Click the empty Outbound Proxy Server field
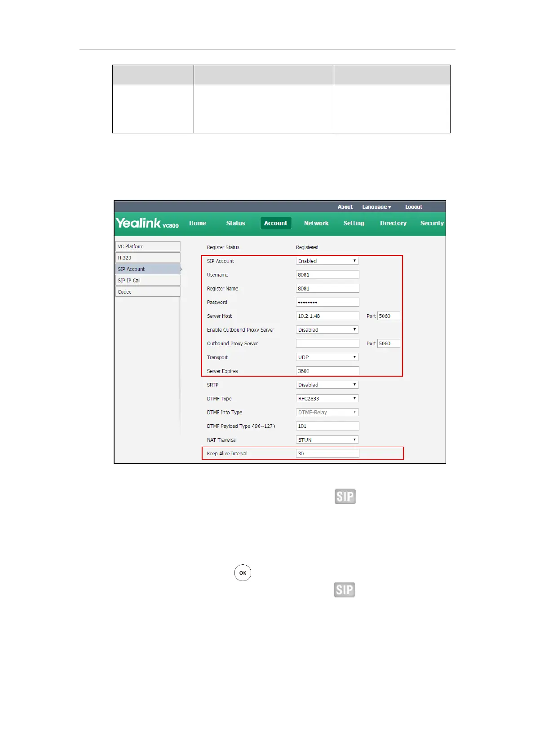 point(327,343)
